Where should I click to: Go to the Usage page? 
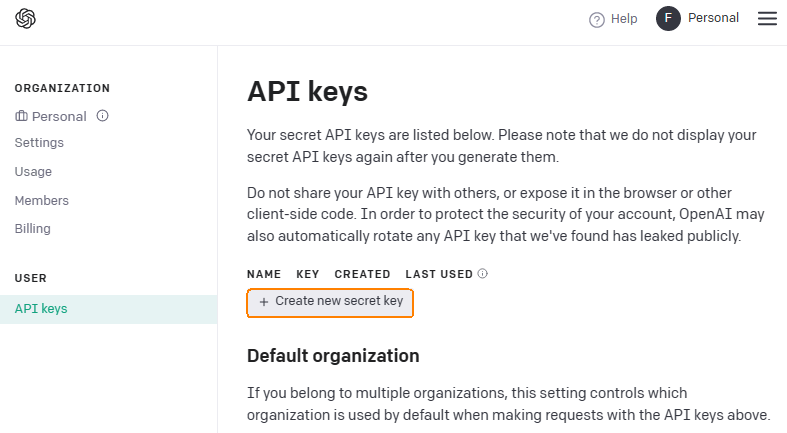(33, 172)
